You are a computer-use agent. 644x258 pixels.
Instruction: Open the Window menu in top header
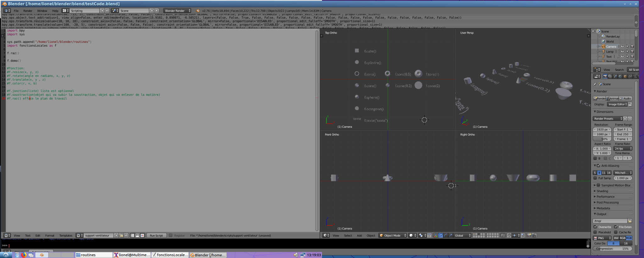[42, 11]
